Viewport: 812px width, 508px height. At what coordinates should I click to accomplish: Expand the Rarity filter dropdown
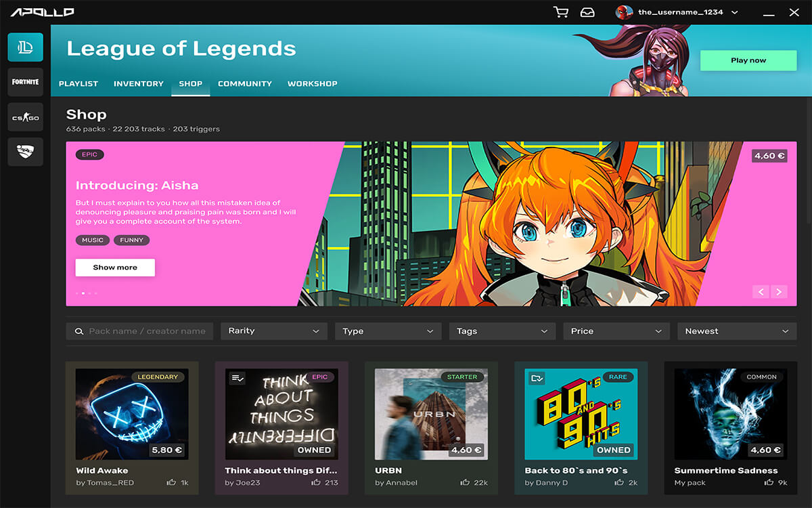[273, 331]
